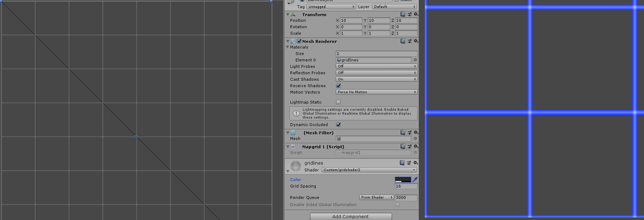This screenshot has height=220, width=644.
Task: Activate the Color eyedropper tool
Action: click(x=415, y=180)
